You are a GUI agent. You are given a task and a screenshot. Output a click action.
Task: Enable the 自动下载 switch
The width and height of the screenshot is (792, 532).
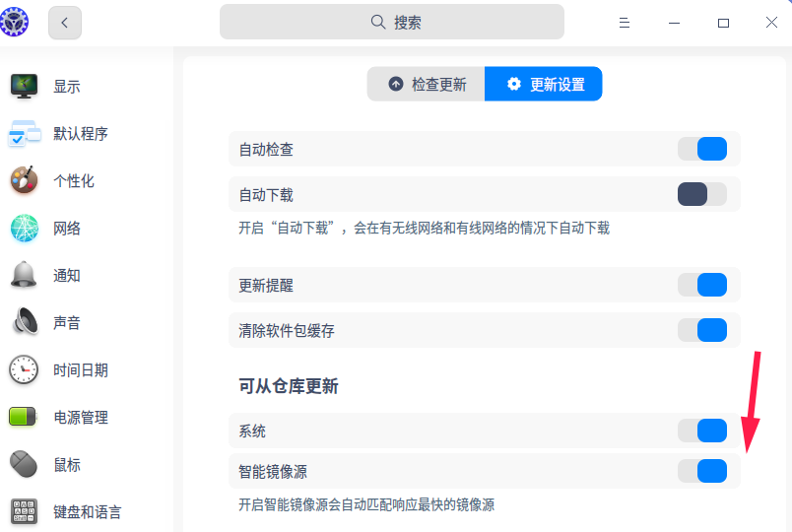click(x=702, y=194)
